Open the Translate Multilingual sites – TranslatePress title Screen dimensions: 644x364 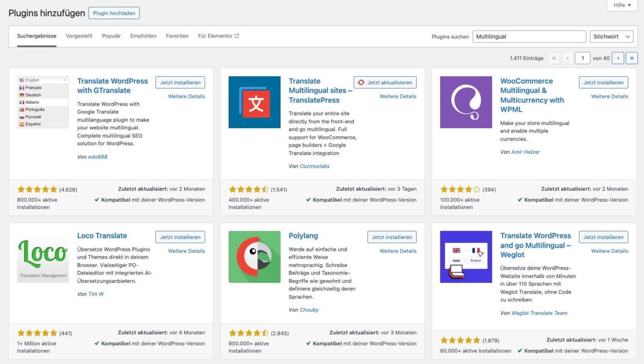(x=321, y=91)
